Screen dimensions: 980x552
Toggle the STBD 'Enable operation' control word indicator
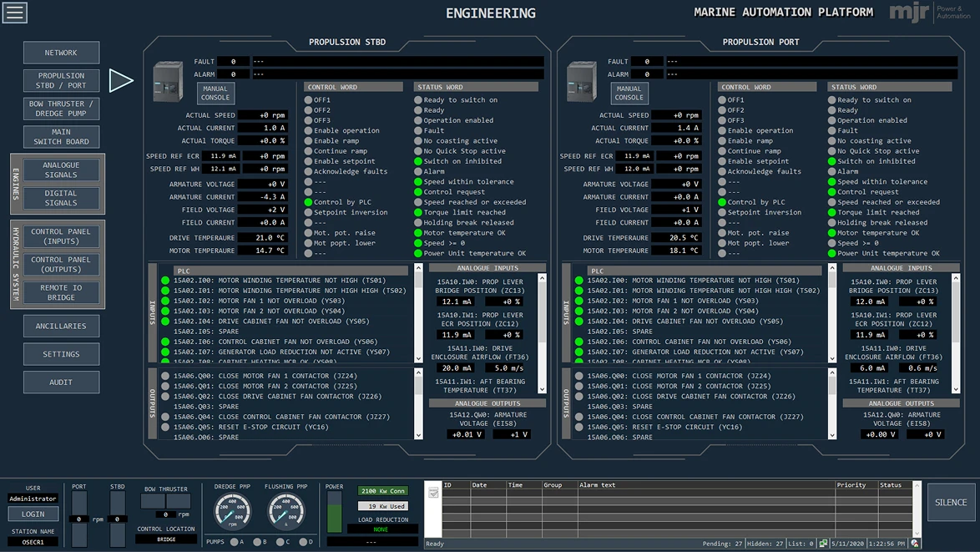(x=308, y=130)
